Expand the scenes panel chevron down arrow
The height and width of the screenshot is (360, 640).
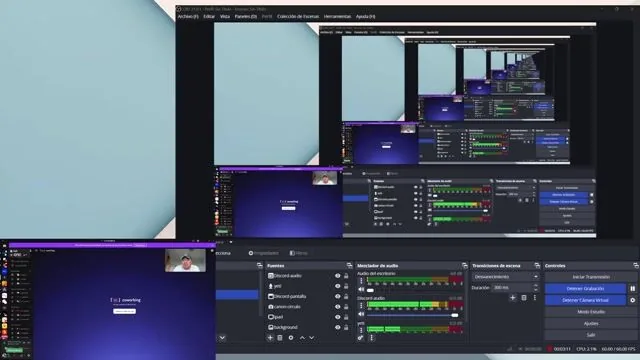coord(222,338)
